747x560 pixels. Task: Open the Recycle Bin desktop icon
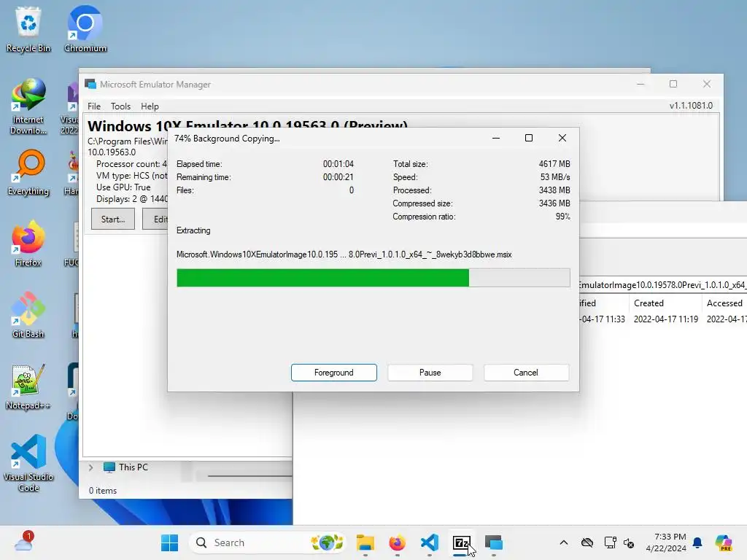point(28,29)
